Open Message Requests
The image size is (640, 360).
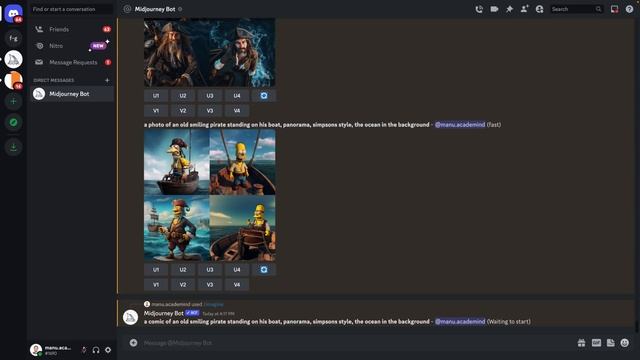click(x=72, y=62)
